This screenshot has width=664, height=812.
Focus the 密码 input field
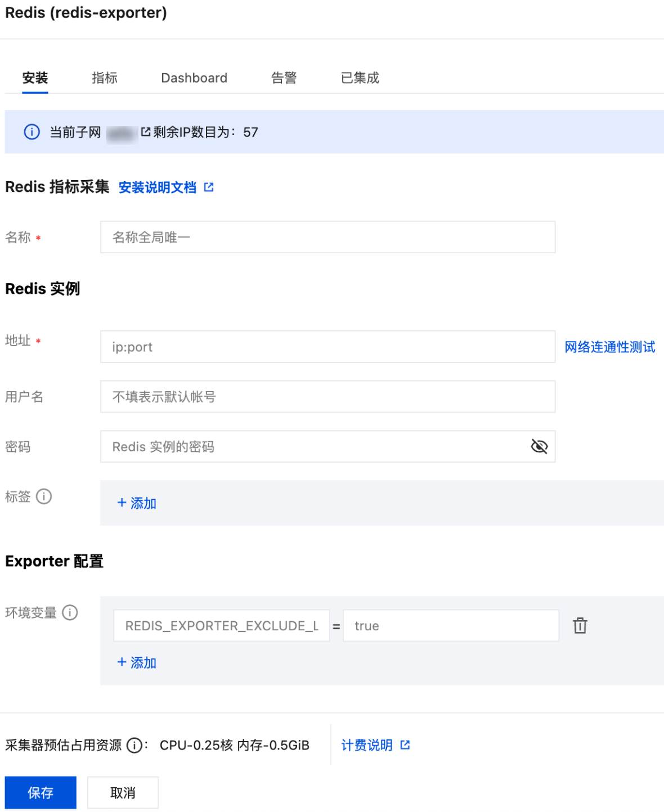pos(327,447)
